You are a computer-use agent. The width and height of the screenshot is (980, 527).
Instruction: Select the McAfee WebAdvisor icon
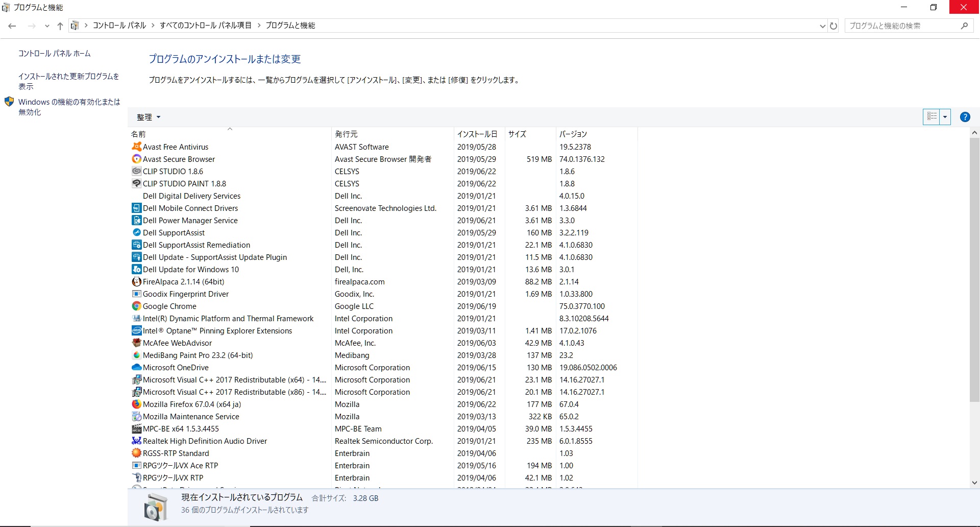point(136,343)
